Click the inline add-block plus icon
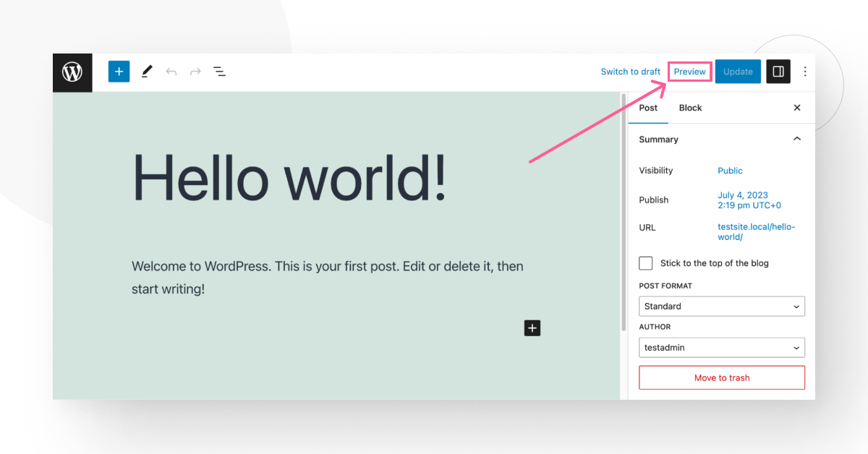Image resolution: width=868 pixels, height=454 pixels. (532, 328)
